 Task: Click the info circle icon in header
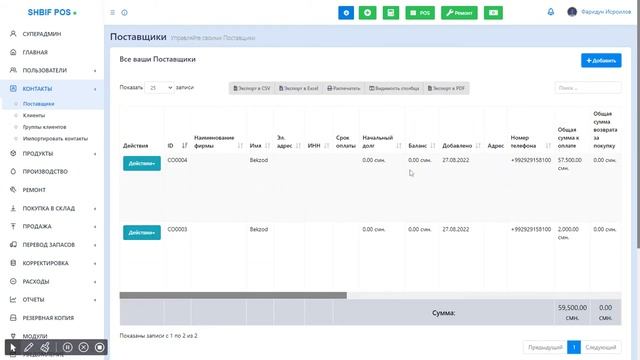124,13
